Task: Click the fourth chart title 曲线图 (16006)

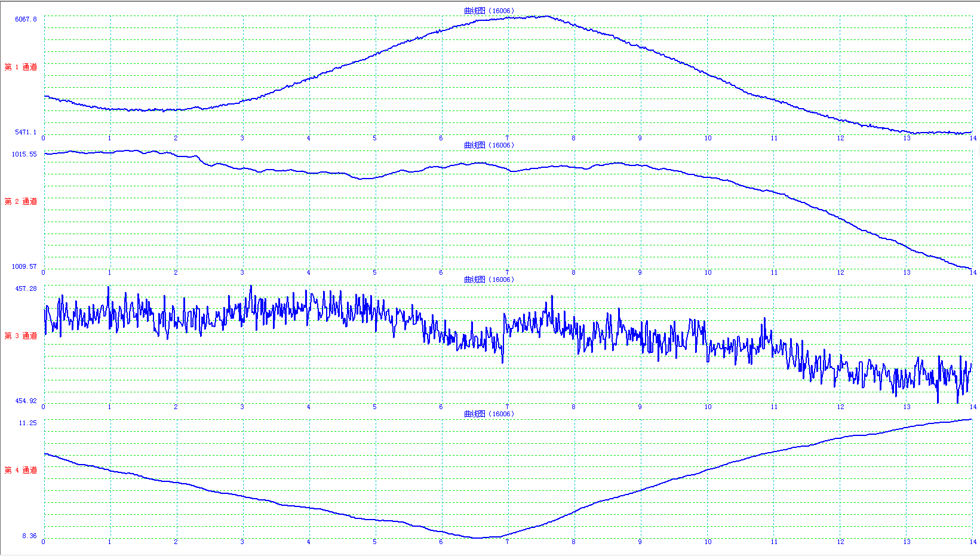Action: 489,414
